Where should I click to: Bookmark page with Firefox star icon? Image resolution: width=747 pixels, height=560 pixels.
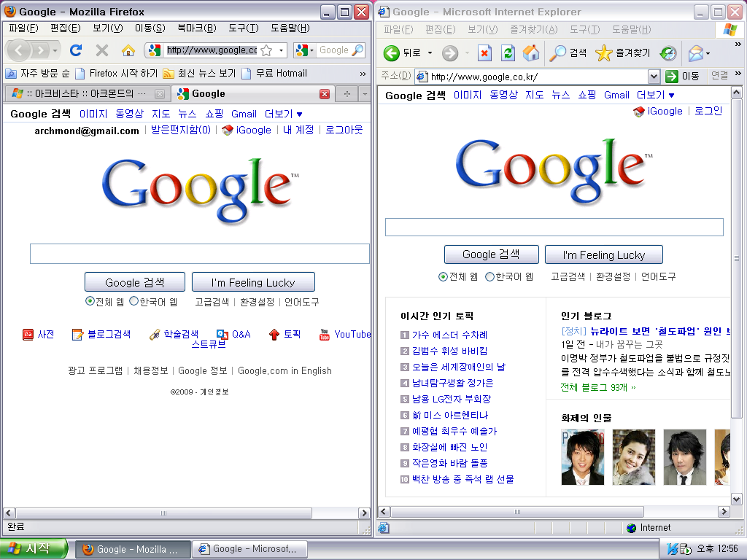(267, 50)
